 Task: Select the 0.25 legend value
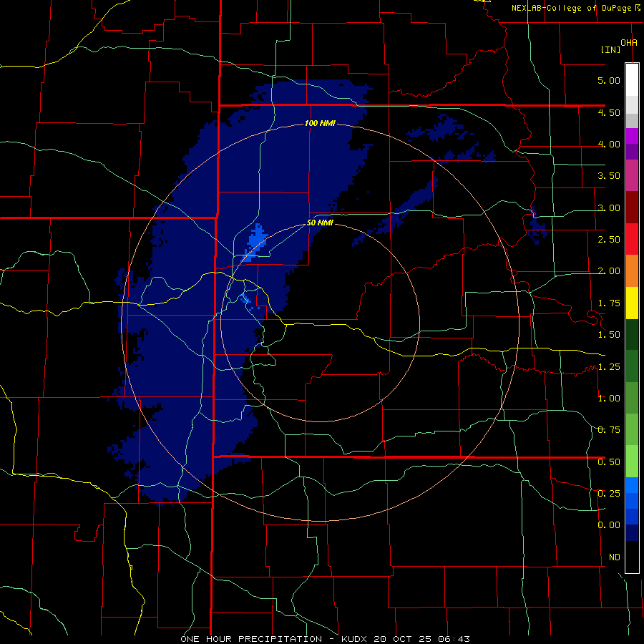(609, 494)
